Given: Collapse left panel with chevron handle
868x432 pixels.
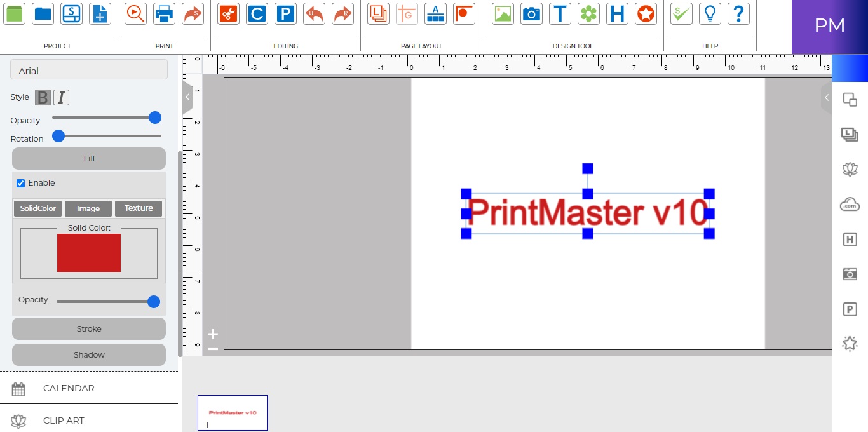Looking at the screenshot, I should 187,97.
